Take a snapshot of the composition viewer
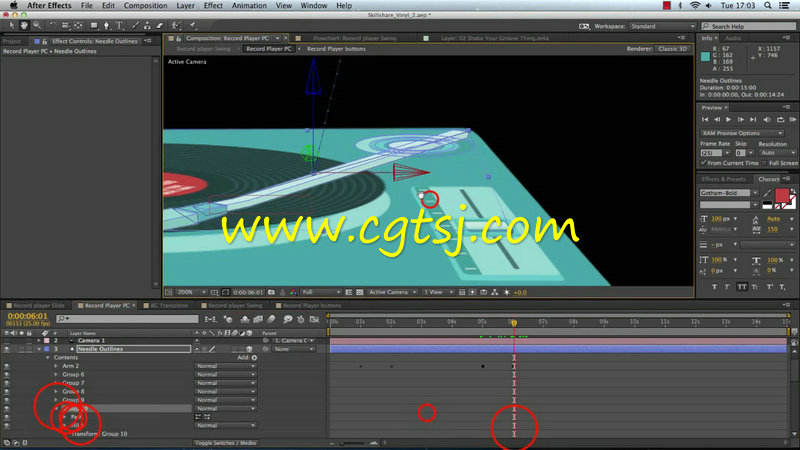 271,292
